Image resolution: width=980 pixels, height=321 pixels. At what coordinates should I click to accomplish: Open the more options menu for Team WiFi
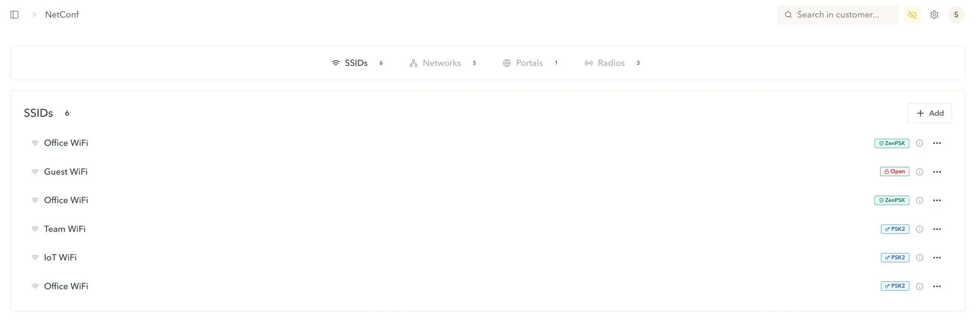click(937, 229)
